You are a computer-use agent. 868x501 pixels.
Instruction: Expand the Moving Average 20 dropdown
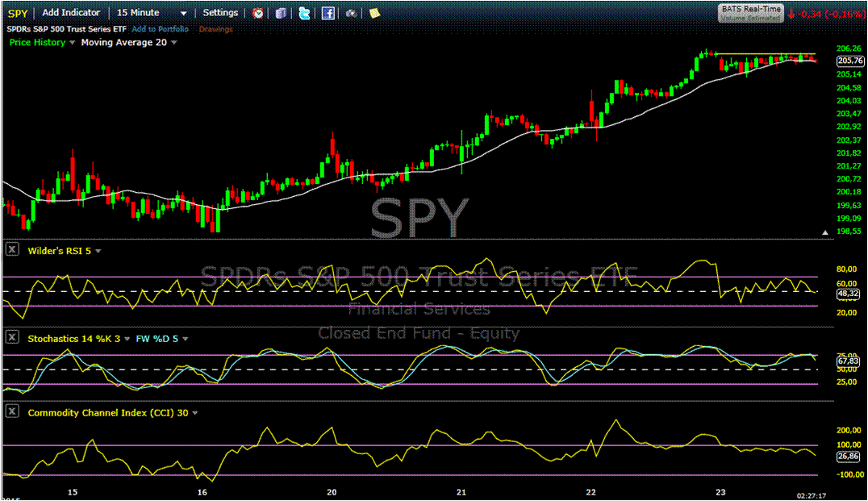point(173,43)
